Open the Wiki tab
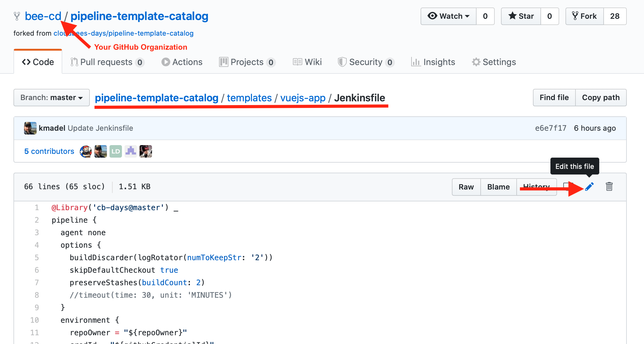Screen dimensions: 644x344 (307, 62)
